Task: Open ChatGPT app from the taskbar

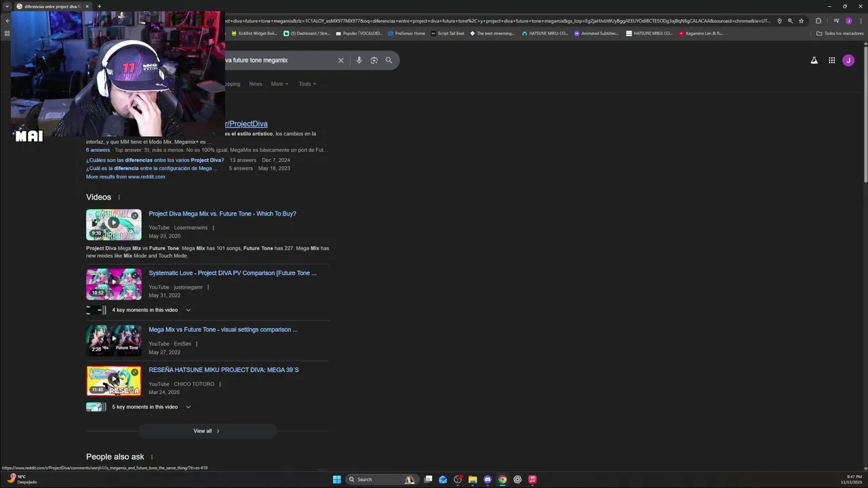Action: tap(517, 479)
